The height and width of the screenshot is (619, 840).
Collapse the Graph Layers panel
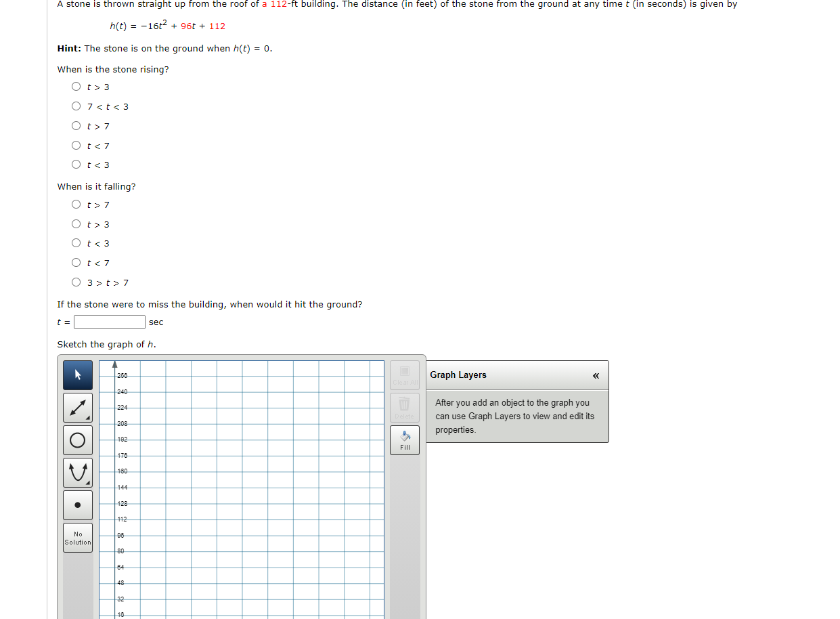point(596,376)
